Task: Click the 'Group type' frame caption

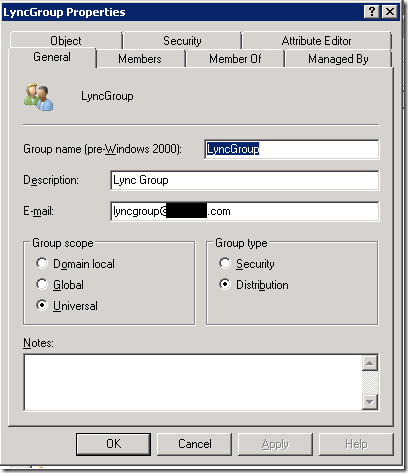Action: 241,243
